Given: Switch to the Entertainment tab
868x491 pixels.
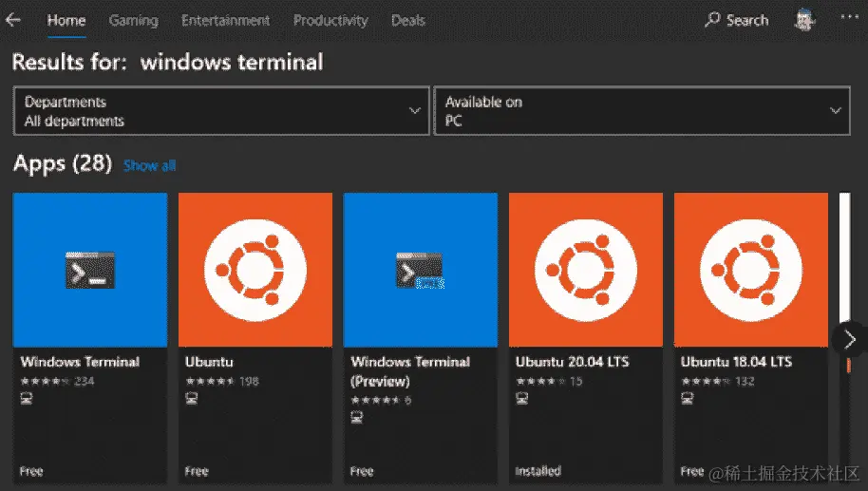Looking at the screenshot, I should [x=225, y=21].
